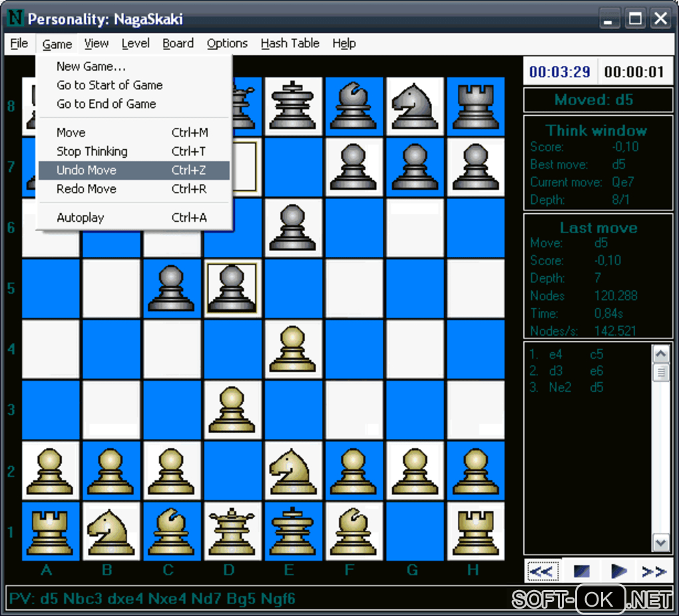
Task: Open the Level menu
Action: pos(135,43)
